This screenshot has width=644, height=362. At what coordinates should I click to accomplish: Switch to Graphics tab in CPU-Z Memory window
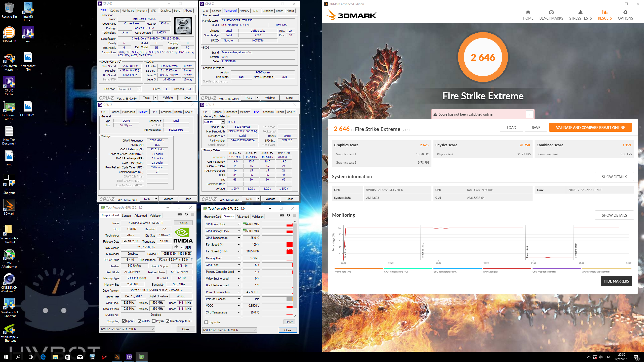click(166, 112)
